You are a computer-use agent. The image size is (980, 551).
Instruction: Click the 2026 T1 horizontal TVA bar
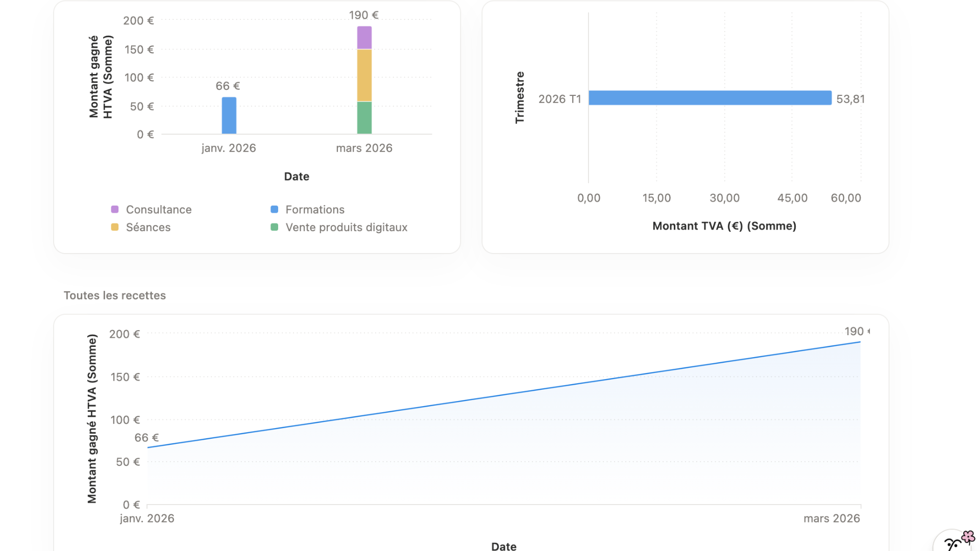click(709, 98)
